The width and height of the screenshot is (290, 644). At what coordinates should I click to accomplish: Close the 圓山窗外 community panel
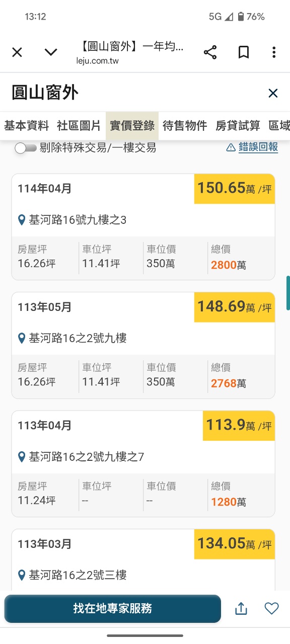[273, 93]
